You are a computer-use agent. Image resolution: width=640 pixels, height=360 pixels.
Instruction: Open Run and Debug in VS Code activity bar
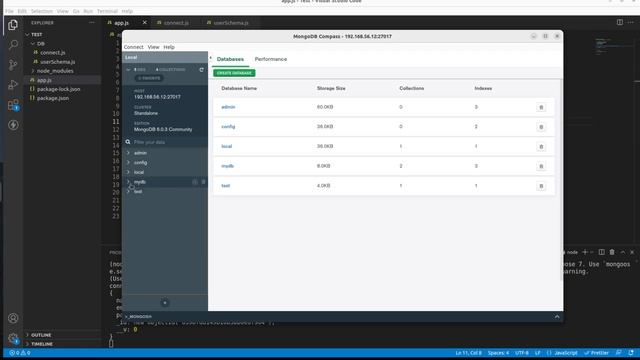13,84
